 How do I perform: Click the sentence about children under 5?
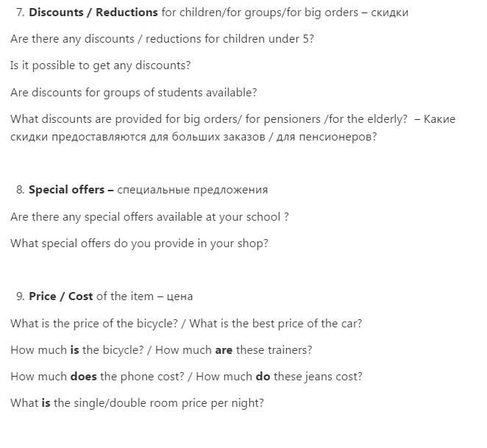[x=162, y=39]
